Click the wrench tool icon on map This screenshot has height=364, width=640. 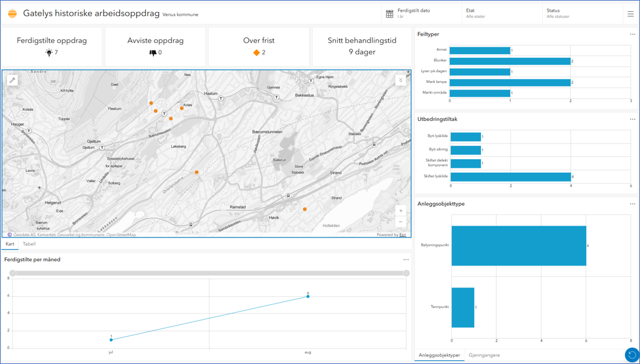pyautogui.click(x=12, y=80)
